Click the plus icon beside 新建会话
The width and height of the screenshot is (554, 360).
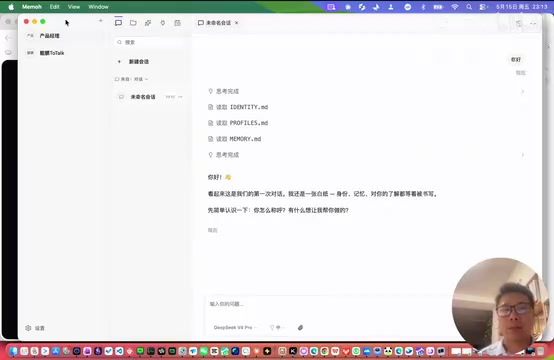tap(119, 61)
